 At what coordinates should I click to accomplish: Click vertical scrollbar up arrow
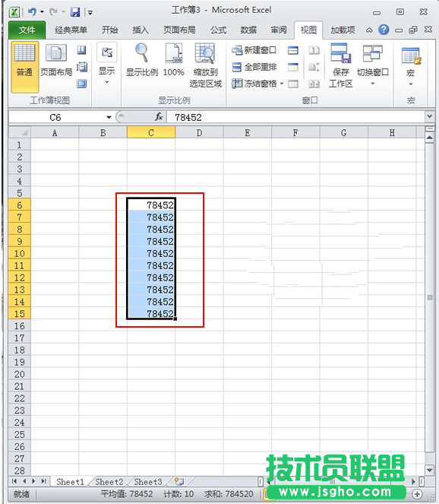(x=430, y=138)
